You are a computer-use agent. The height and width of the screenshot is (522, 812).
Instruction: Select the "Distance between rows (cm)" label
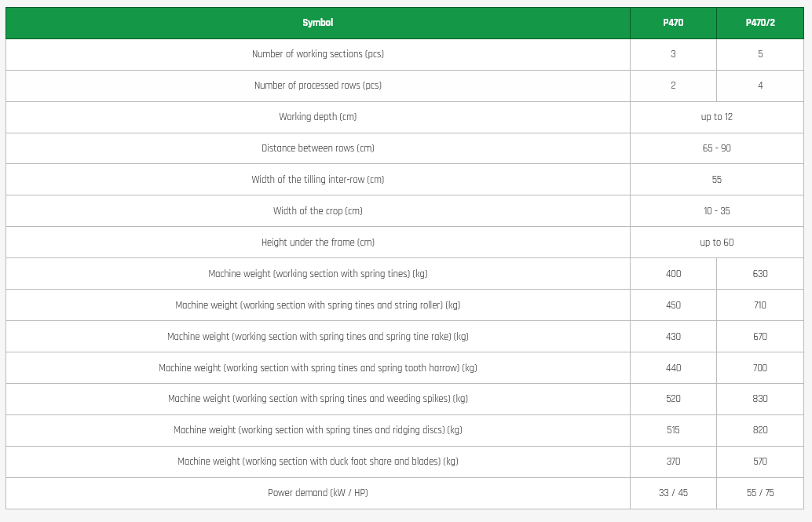pos(317,148)
